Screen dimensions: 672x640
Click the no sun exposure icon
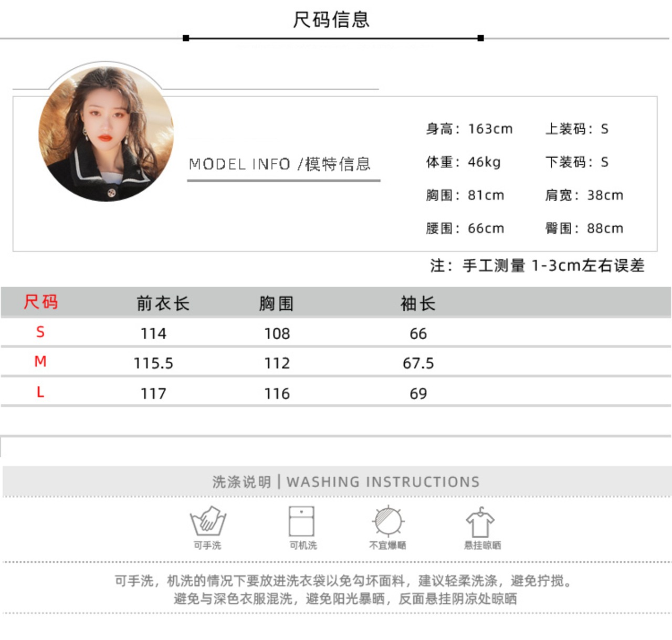388,521
